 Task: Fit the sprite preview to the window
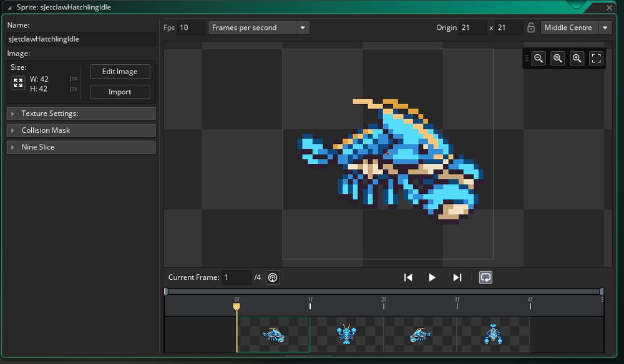coord(596,59)
